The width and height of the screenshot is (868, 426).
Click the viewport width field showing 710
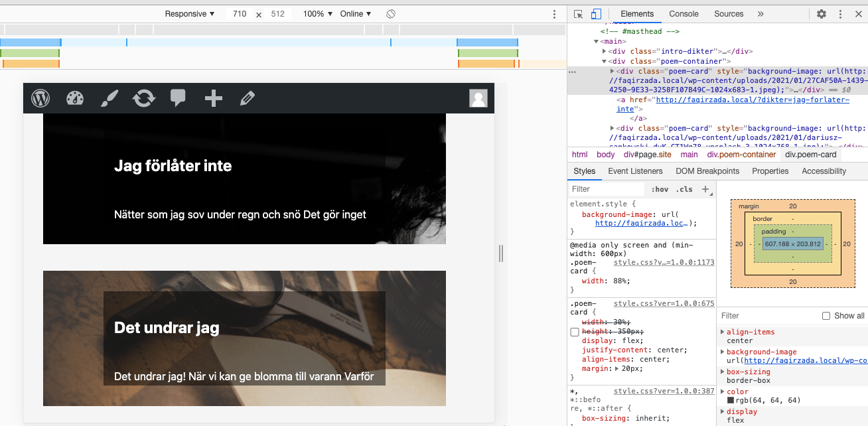tap(239, 14)
